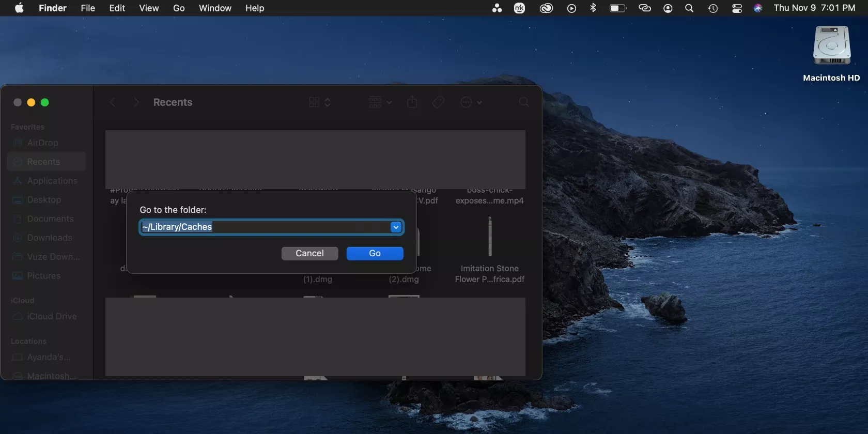Open the Apple menu
Screen dimensions: 868x434
19,8
